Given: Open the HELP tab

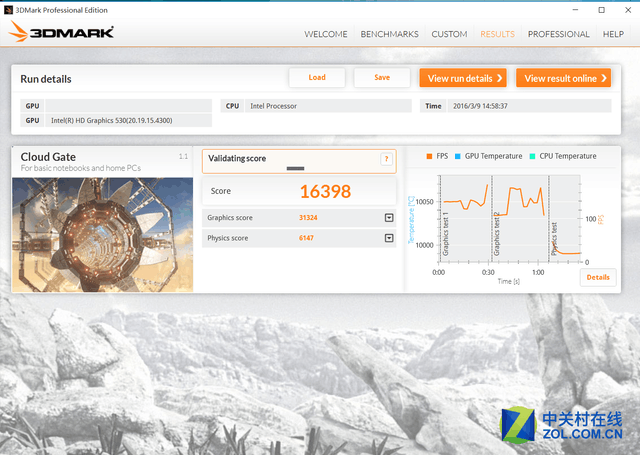Looking at the screenshot, I should (613, 34).
